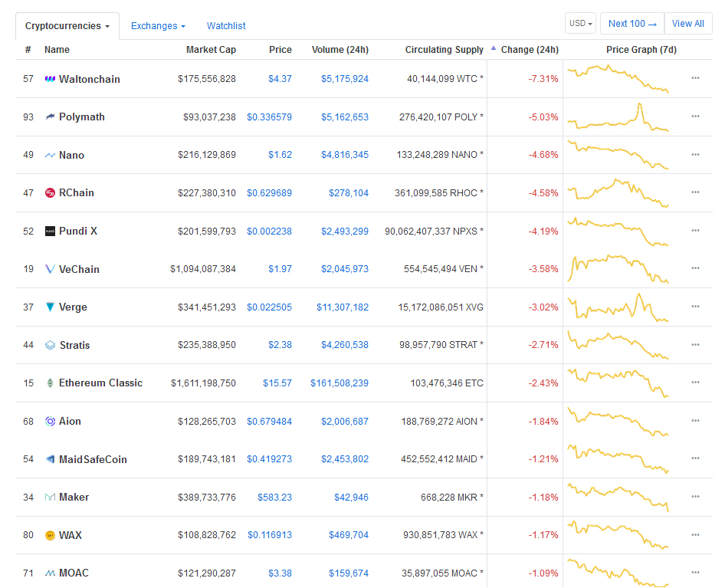Go to Next 100 coins
The height and width of the screenshot is (588, 725).
[x=632, y=24]
